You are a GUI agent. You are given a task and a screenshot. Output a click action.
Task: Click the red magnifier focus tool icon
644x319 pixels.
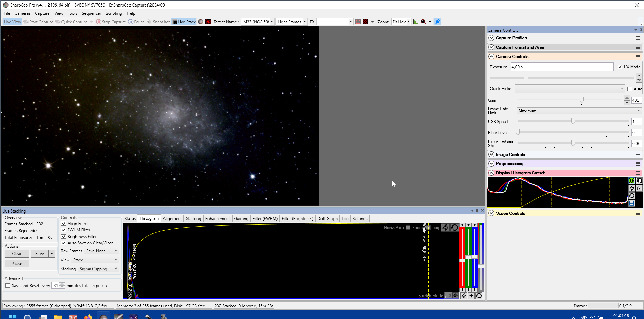coord(423,22)
